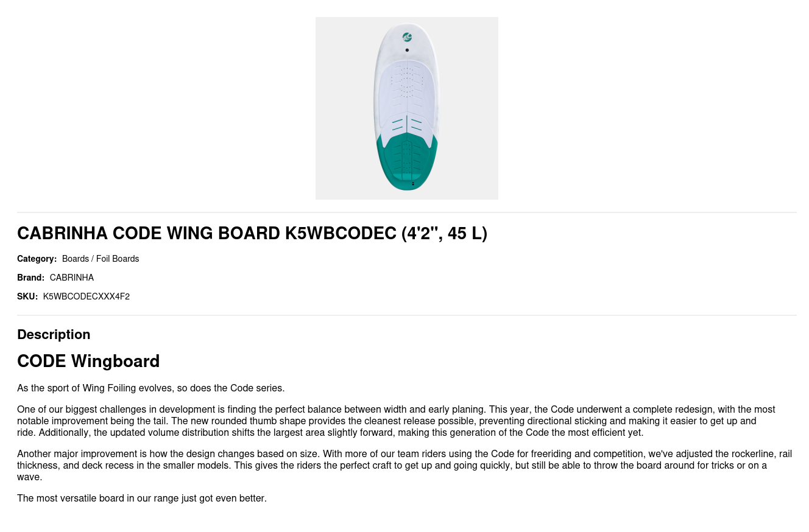This screenshot has height=532, width=809.
Task: Click the "most versatile board" closing sentence
Action: tap(142, 498)
